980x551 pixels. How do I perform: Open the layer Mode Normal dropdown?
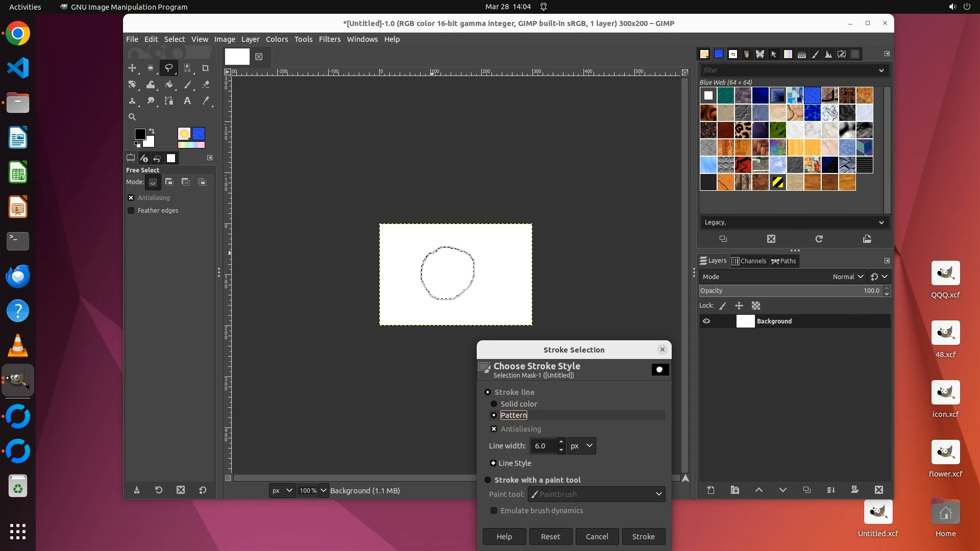click(847, 277)
